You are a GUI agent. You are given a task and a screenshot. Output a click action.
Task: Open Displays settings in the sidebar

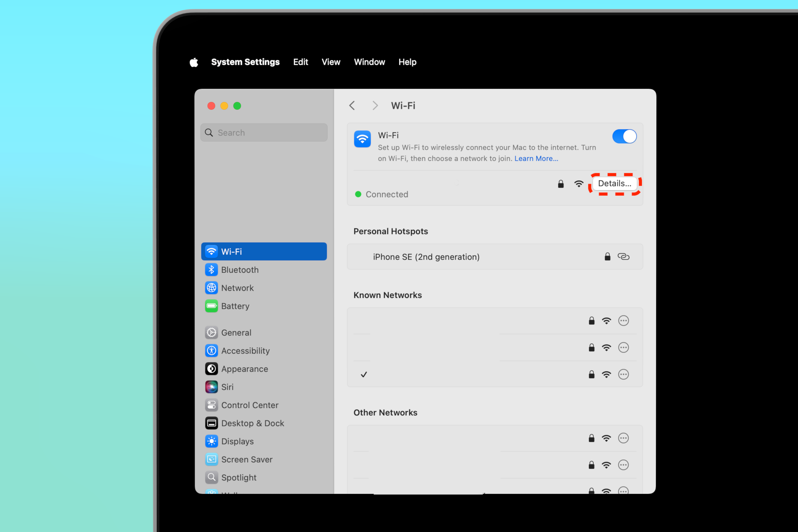[264, 441]
